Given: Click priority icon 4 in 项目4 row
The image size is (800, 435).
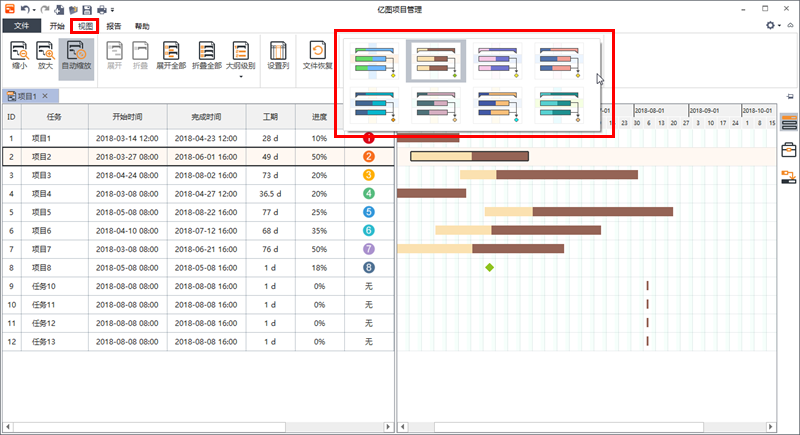Looking at the screenshot, I should pyautogui.click(x=368, y=194).
